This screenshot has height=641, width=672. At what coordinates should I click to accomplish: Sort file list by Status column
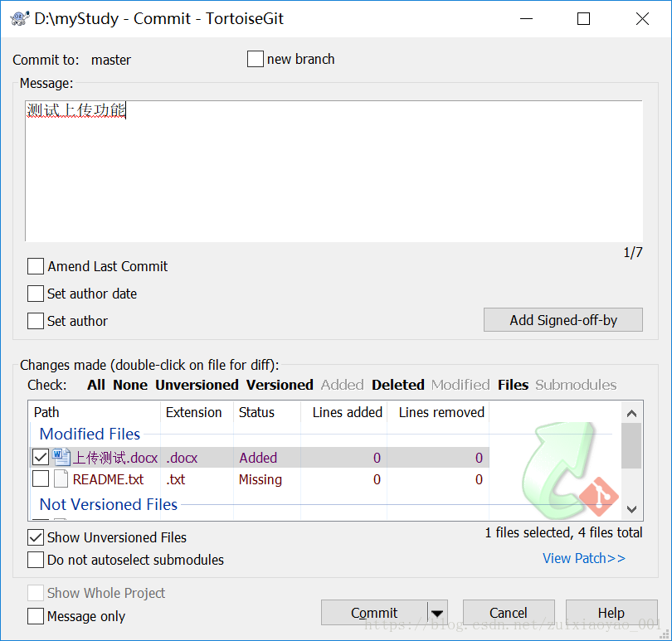(x=267, y=412)
